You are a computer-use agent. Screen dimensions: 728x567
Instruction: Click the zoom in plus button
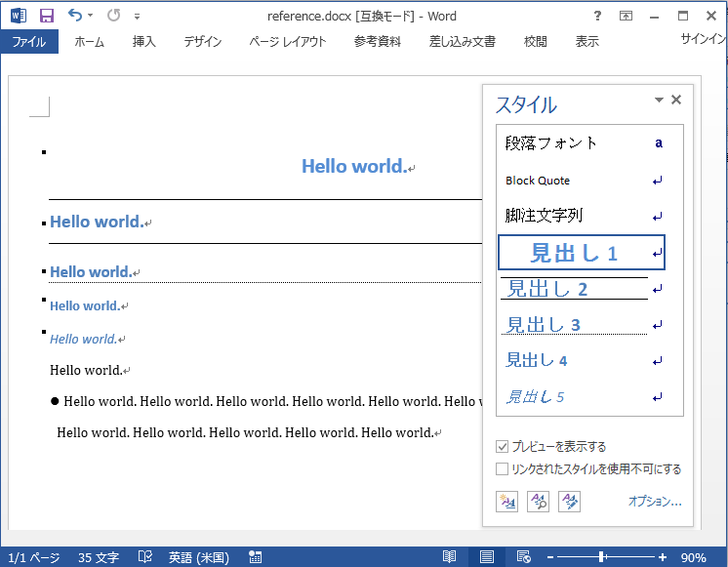663,557
